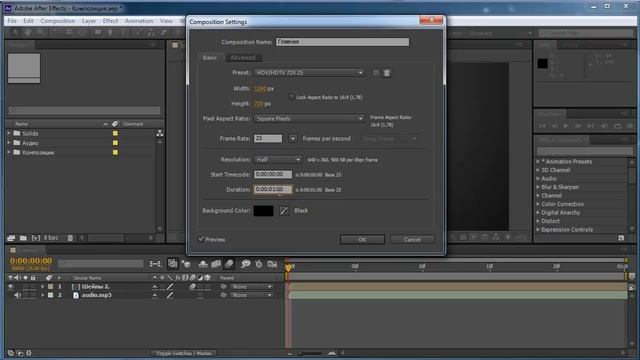This screenshot has width=640, height=360.
Task: Step to next frame in Preview panel
Action: [x=578, y=126]
